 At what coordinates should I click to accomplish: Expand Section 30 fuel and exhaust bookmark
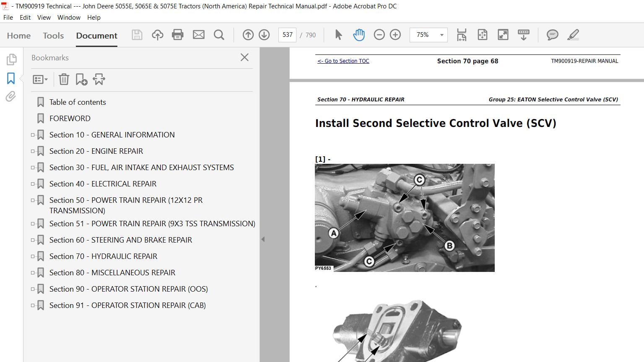click(x=33, y=168)
